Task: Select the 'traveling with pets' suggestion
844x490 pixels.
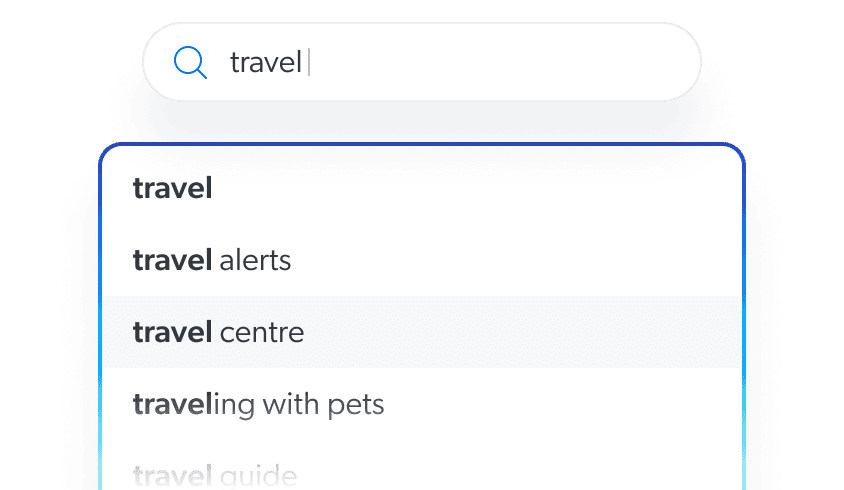Action: click(x=258, y=404)
